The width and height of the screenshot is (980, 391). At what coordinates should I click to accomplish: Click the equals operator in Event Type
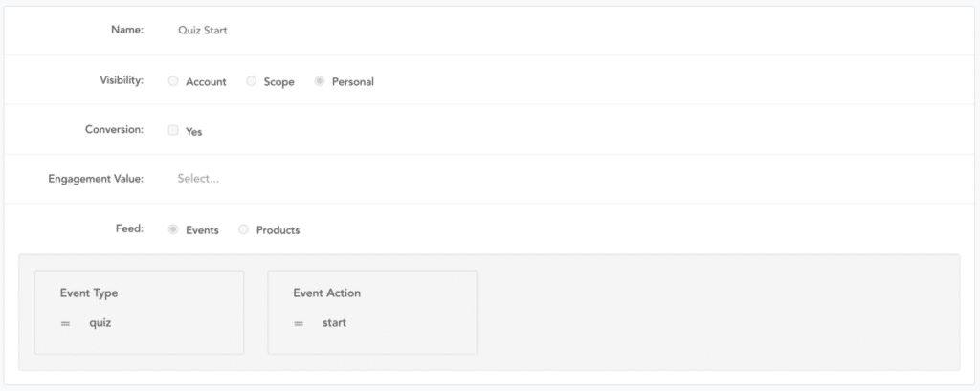65,323
